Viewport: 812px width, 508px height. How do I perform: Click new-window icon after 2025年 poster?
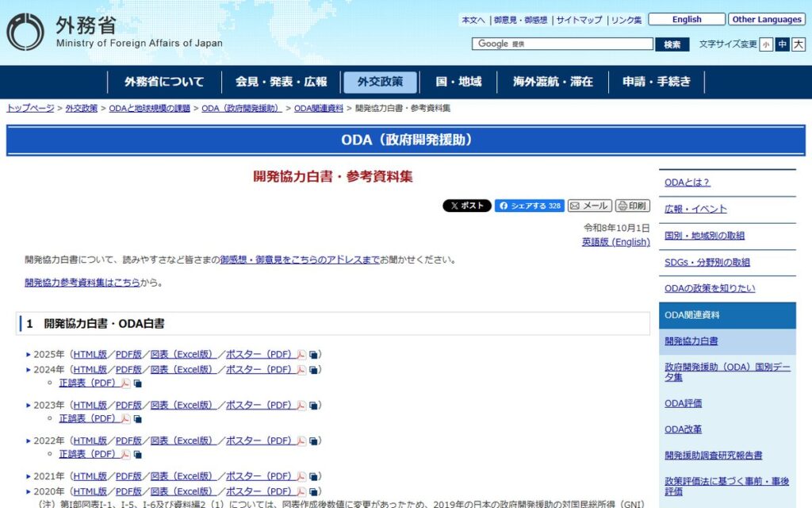tap(313, 355)
